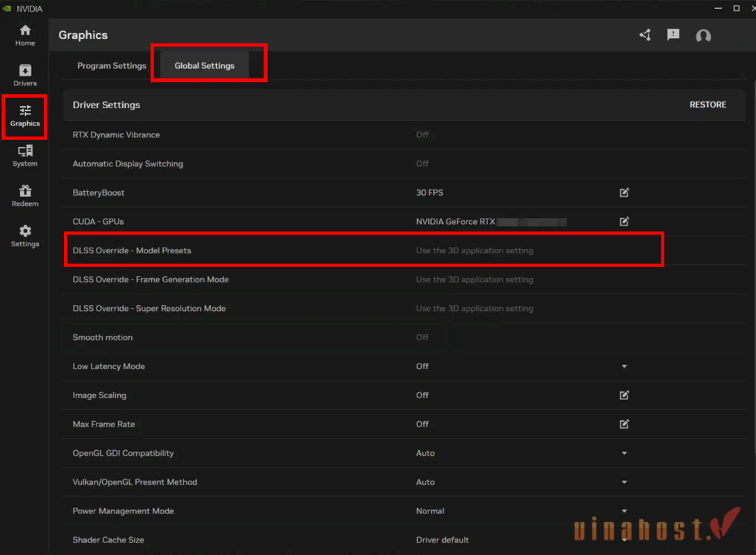Click the share icon in header
The image size is (756, 555).
point(646,35)
